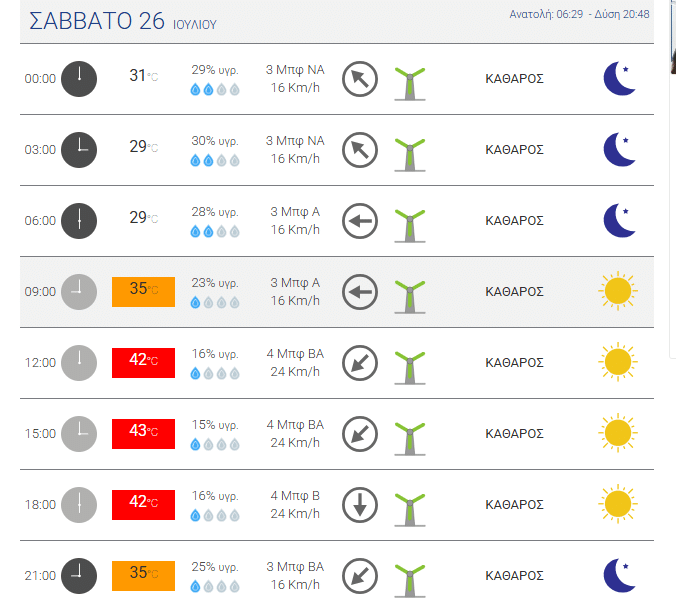Viewport: 676px width, 603px height.
Task: Click the moon icon in the 21:00 row
Action: (619, 575)
